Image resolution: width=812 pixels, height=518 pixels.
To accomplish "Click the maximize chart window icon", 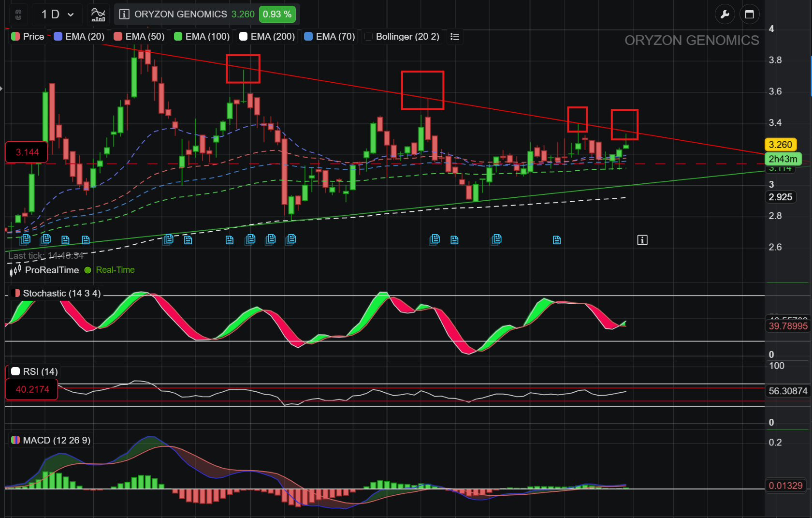I will tap(750, 15).
